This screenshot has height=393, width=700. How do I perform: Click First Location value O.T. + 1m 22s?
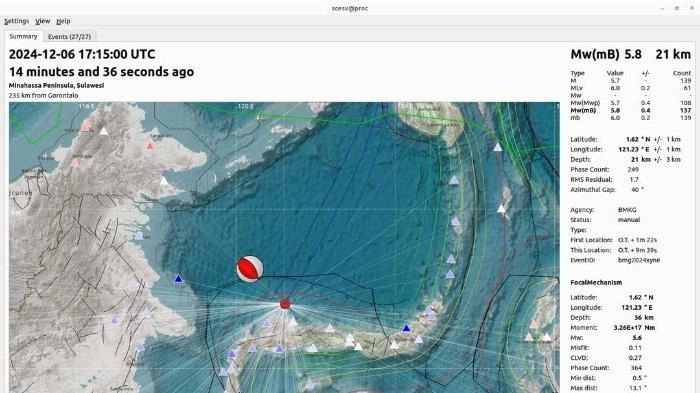point(638,240)
